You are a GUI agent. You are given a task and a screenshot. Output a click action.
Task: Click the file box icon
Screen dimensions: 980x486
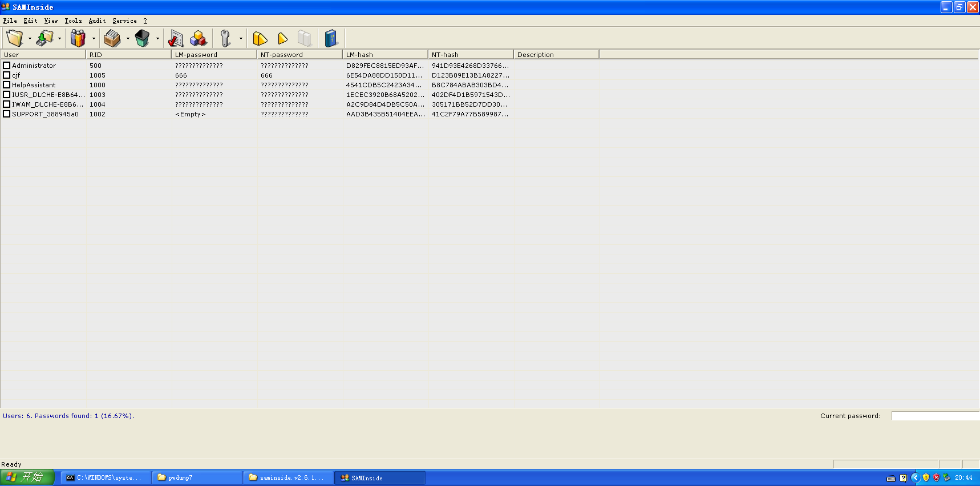(x=112, y=38)
